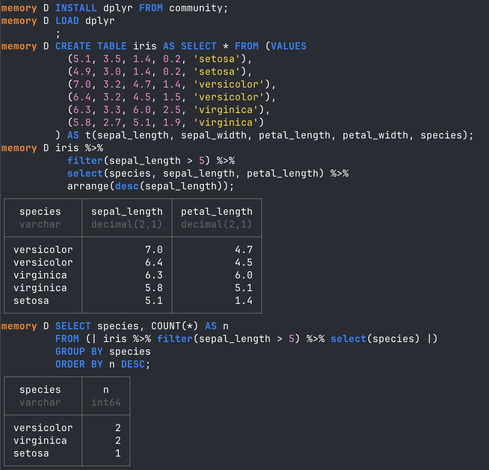Click 'ORDER BY' in the last query
This screenshot has width=489, height=470.
tap(79, 364)
